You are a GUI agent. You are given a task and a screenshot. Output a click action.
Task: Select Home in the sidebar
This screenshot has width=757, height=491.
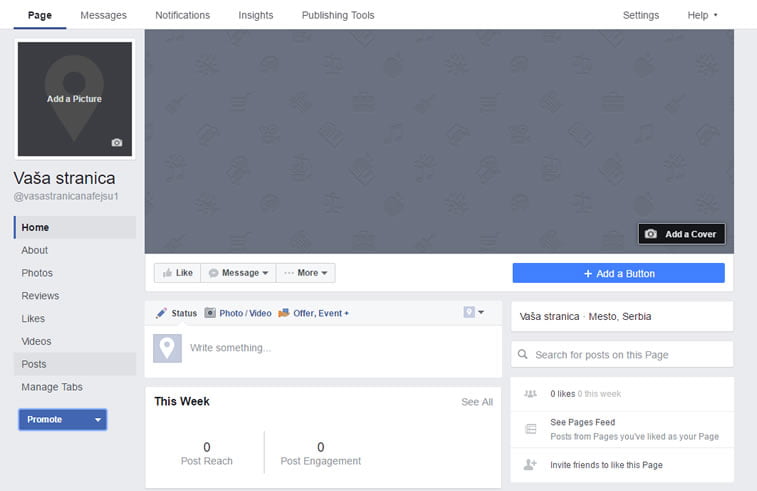pyautogui.click(x=75, y=227)
